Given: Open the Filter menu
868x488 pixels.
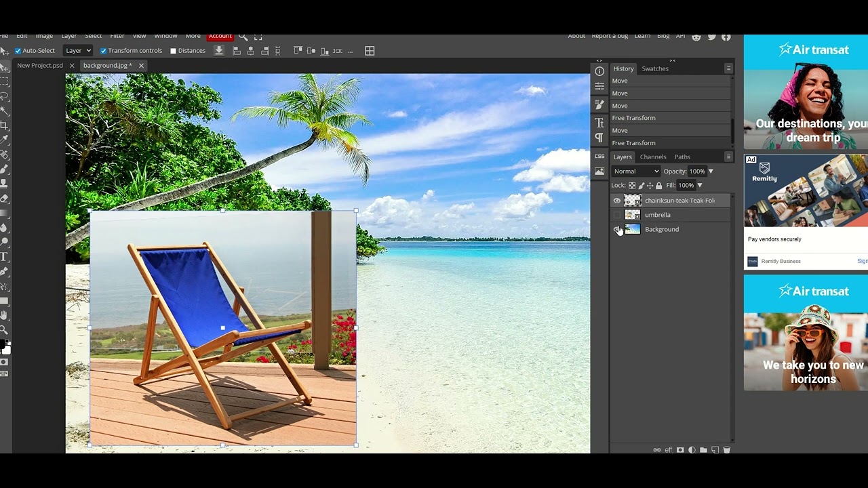Looking at the screenshot, I should tap(117, 36).
